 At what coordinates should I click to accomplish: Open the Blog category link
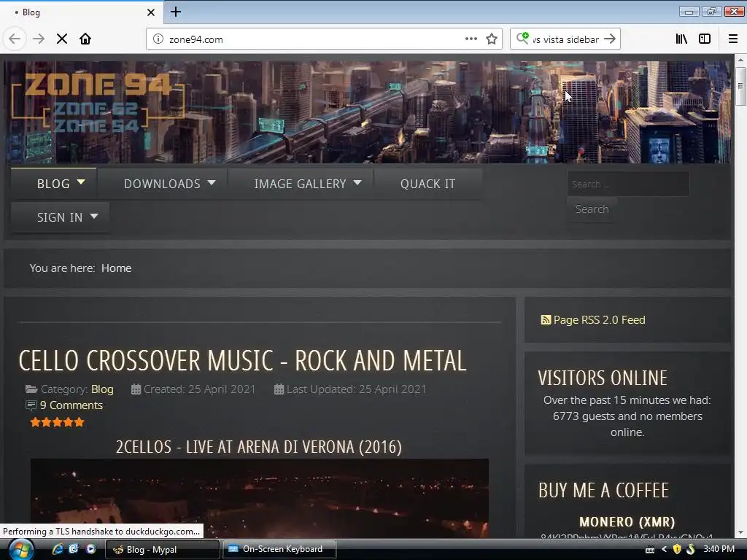pos(102,389)
